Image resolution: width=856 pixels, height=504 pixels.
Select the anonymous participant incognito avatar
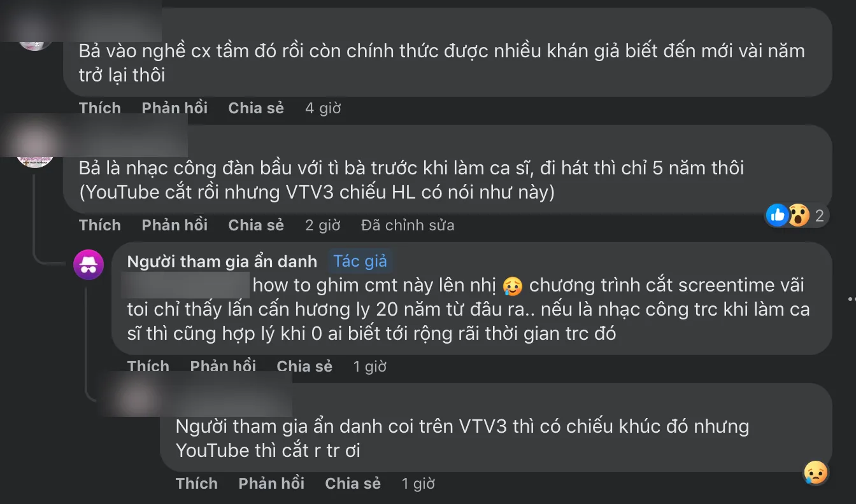point(89,265)
